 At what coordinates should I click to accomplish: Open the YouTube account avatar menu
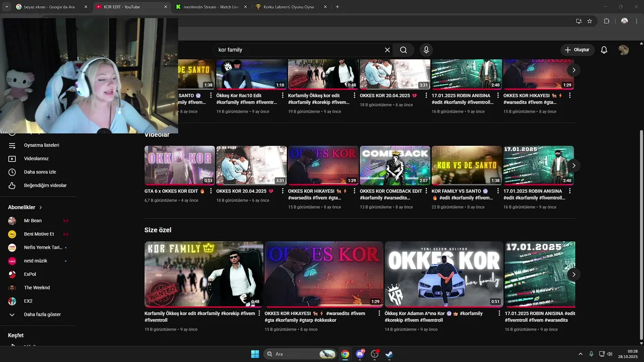[624, 50]
